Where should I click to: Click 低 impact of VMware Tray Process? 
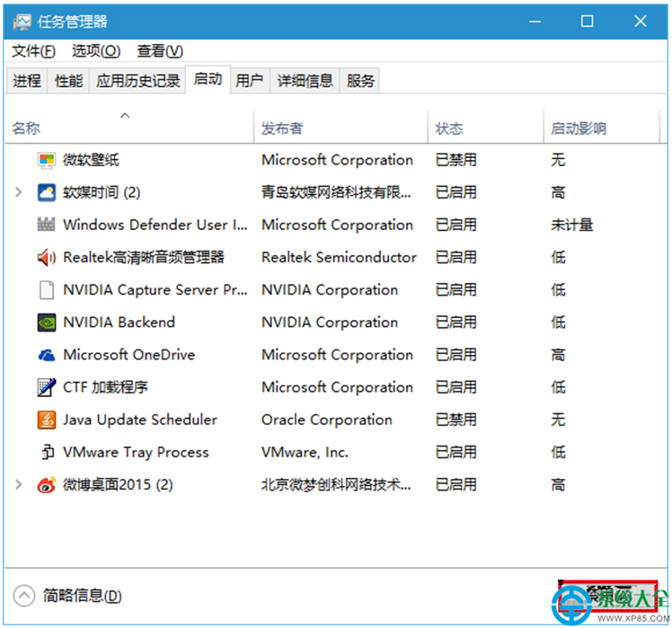click(558, 453)
